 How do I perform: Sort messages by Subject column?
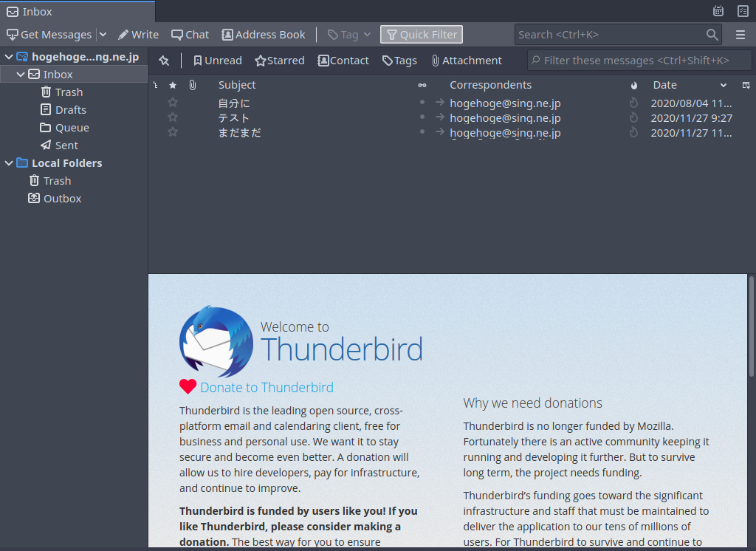pos(237,86)
